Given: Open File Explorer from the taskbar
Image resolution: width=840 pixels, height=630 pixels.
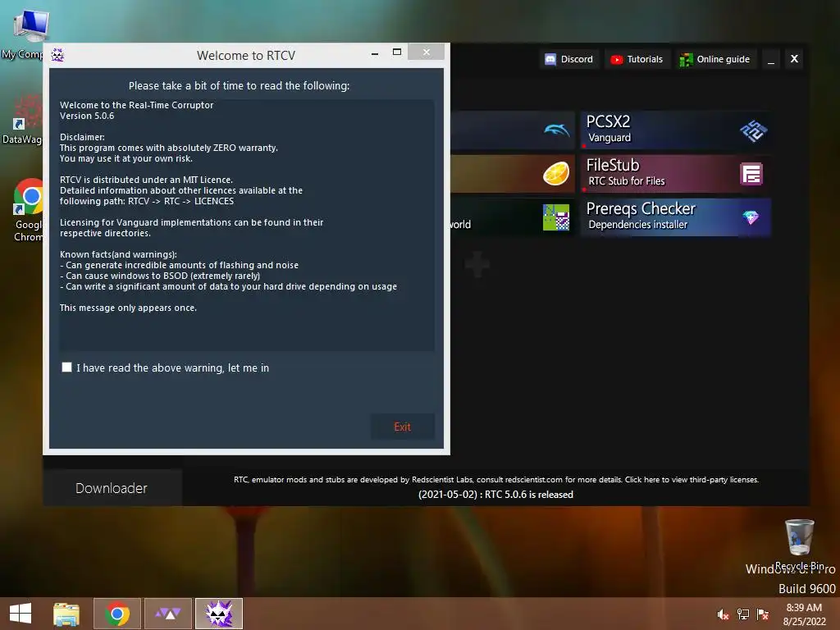Looking at the screenshot, I should [x=66, y=614].
